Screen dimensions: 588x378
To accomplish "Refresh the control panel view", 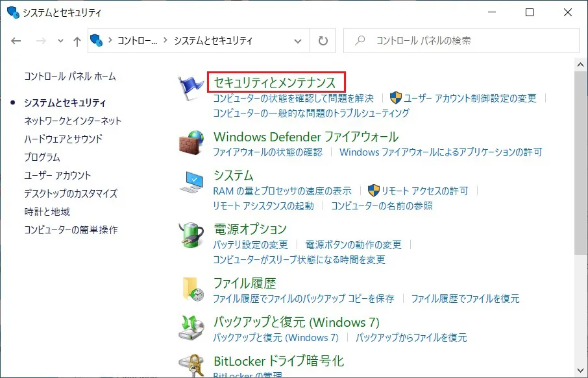I will pos(323,40).
